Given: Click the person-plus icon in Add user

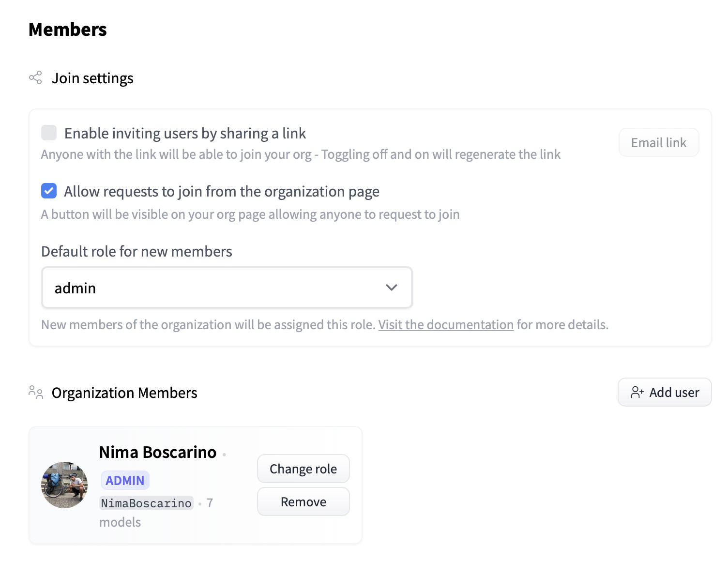Looking at the screenshot, I should click(x=637, y=392).
